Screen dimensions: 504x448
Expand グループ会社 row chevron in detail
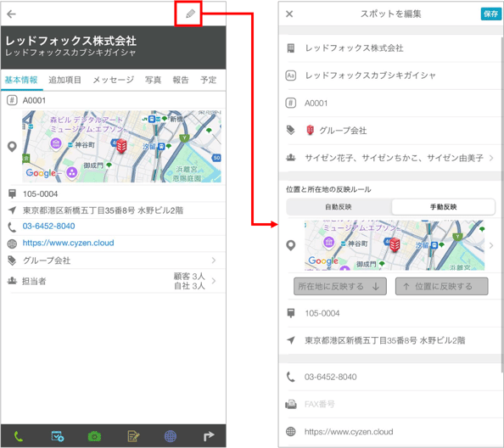click(x=214, y=260)
